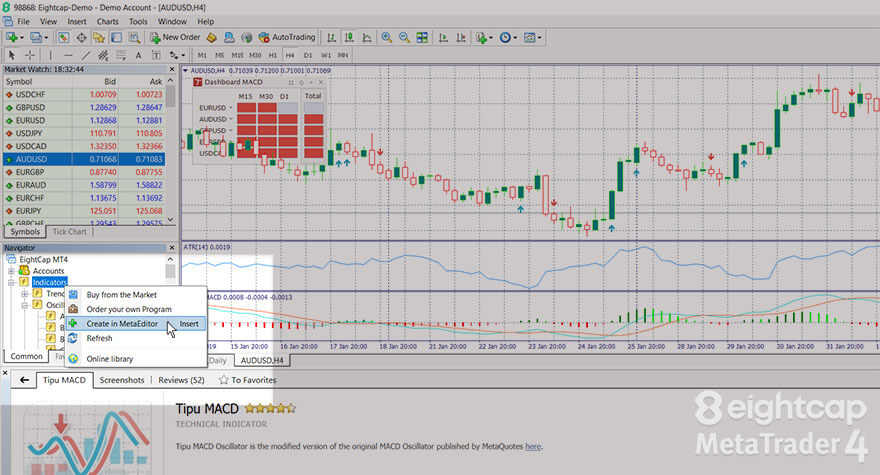Viewport: 880px width, 475px height.
Task: Switch timeframe to H1
Action: tap(273, 55)
